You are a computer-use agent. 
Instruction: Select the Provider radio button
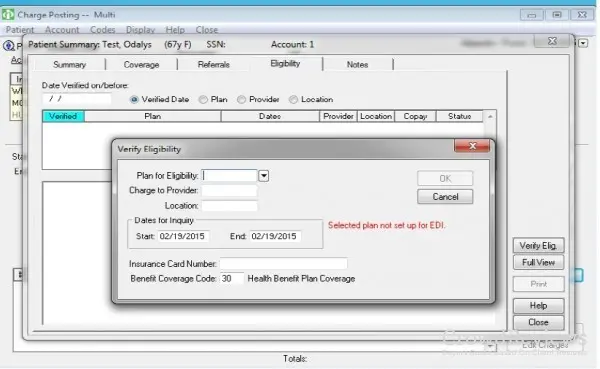(241, 100)
